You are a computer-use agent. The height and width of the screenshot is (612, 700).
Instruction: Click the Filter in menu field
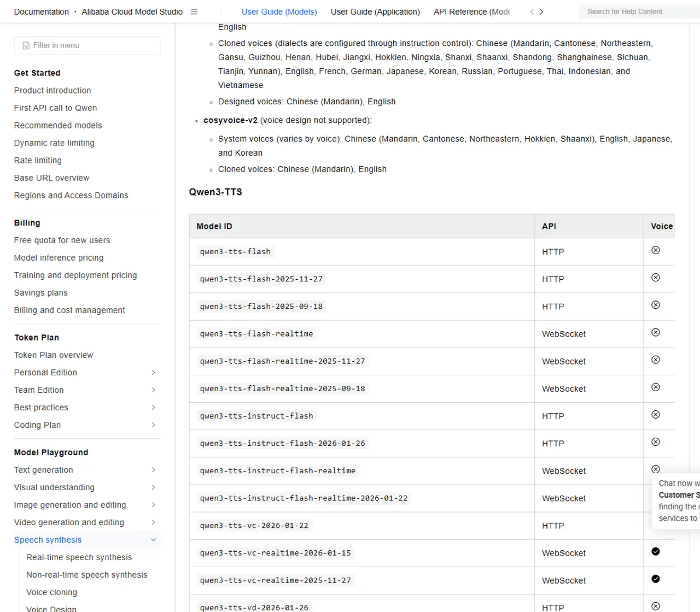coord(87,45)
